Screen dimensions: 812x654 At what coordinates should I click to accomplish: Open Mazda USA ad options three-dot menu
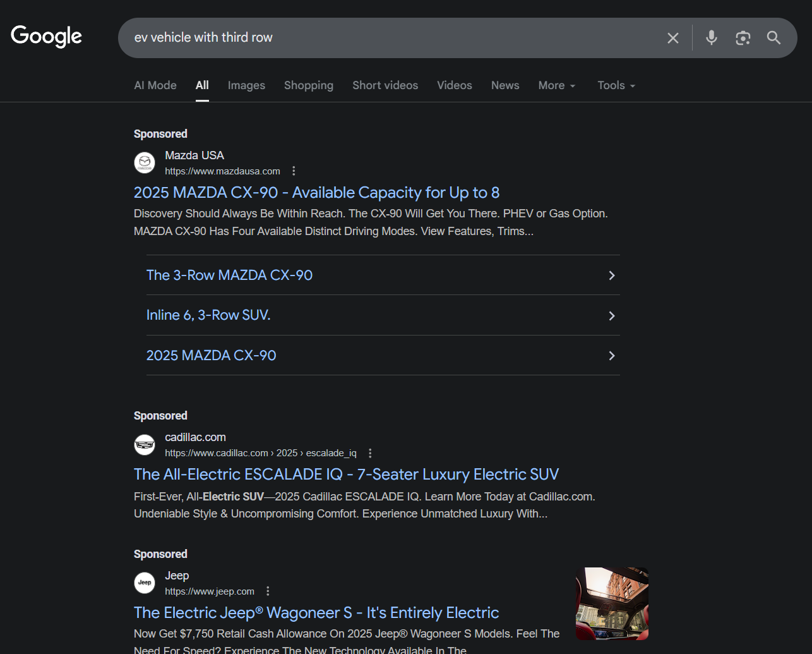coord(294,171)
